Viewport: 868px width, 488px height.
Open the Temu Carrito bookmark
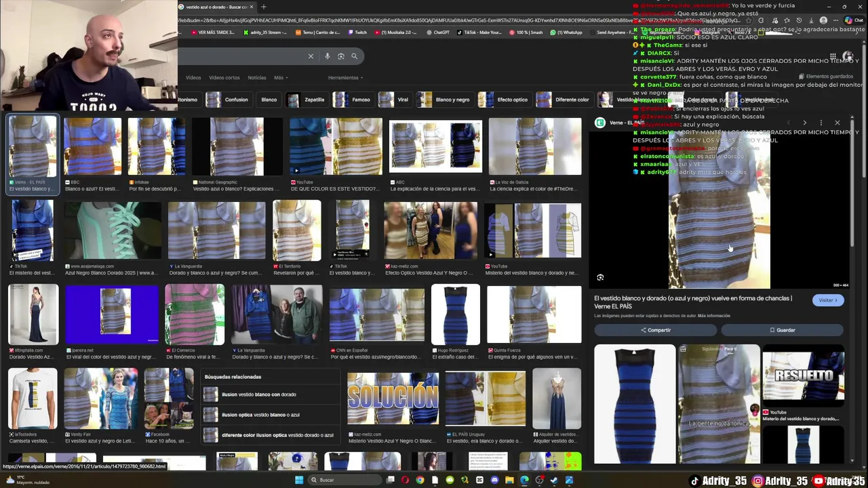(317, 32)
